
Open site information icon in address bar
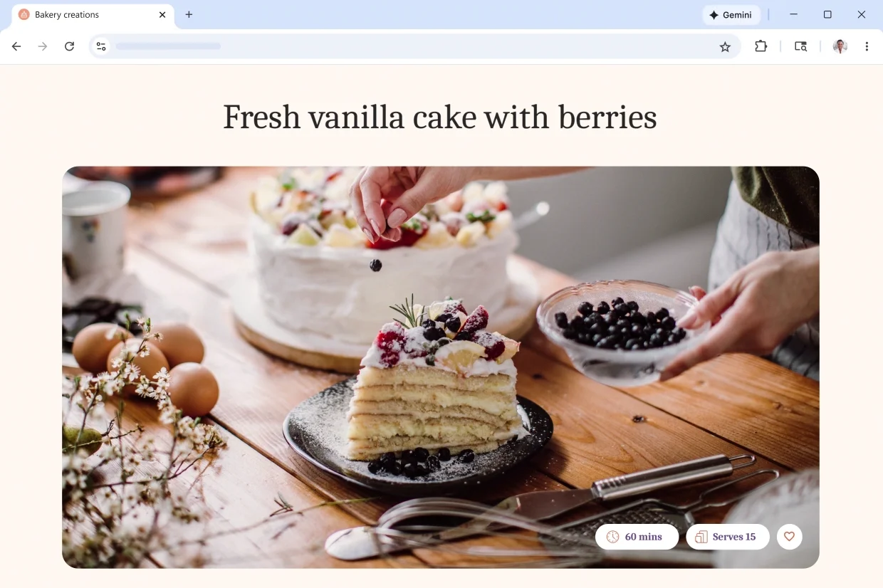101,46
